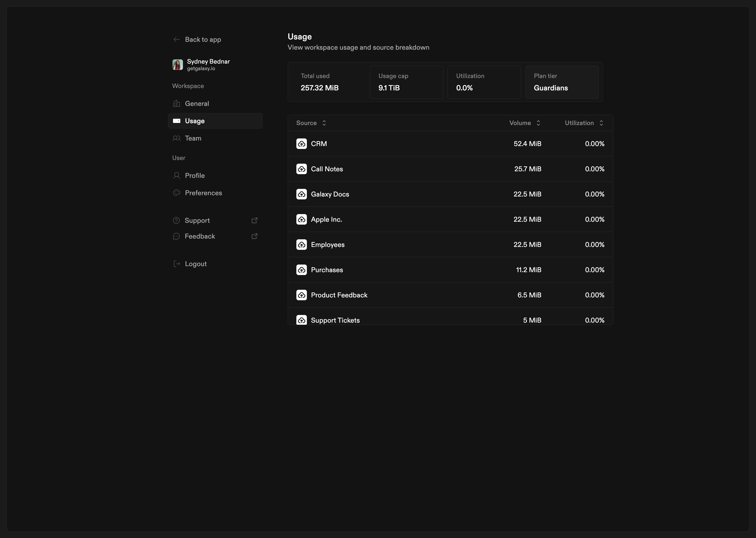Toggle the Utilization column sort chevrons
Viewport: 756px width, 538px height.
coord(601,123)
